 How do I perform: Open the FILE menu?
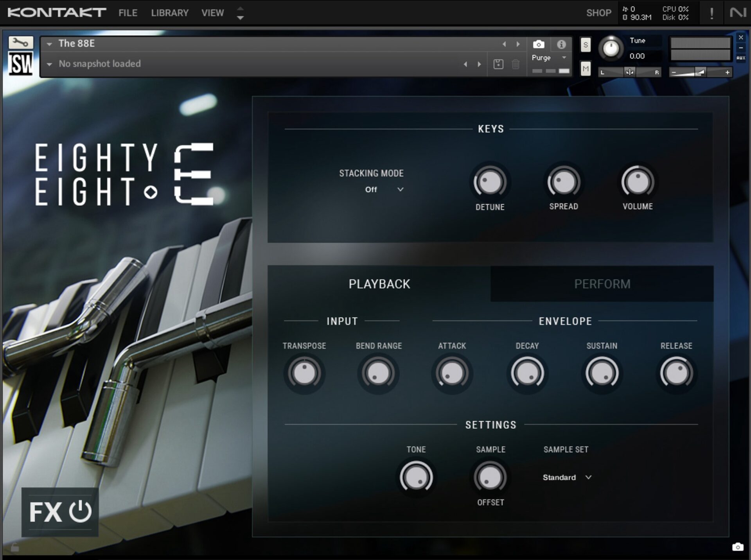coord(128,13)
